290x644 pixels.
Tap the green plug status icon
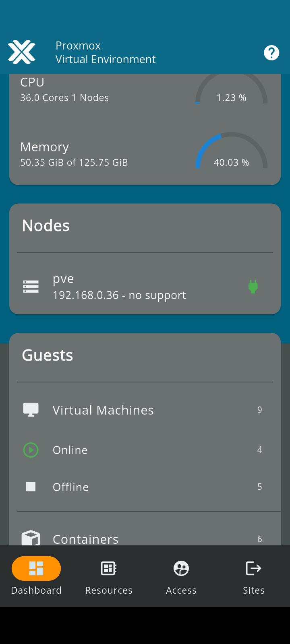click(253, 287)
